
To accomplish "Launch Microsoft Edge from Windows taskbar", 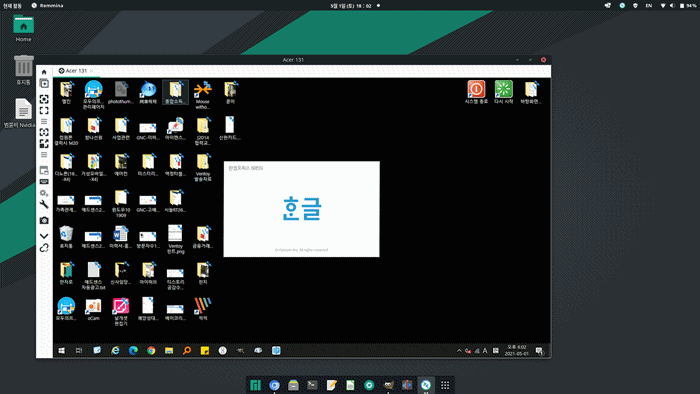I will (x=133, y=351).
